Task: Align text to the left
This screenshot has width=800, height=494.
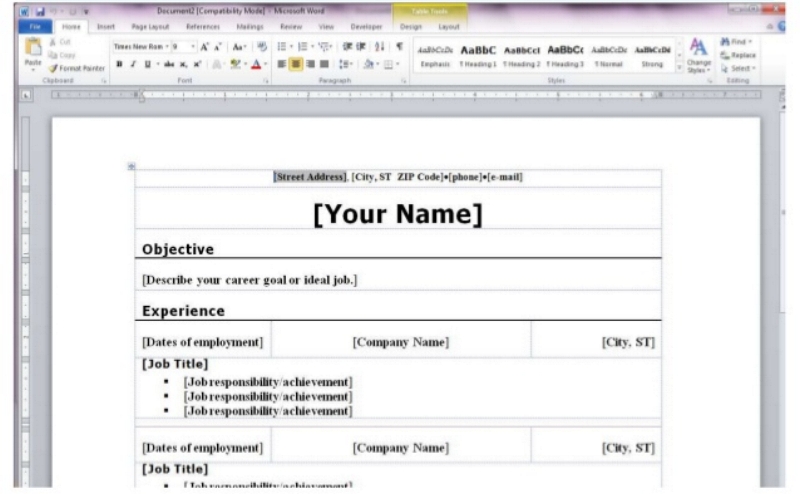Action: [x=282, y=64]
